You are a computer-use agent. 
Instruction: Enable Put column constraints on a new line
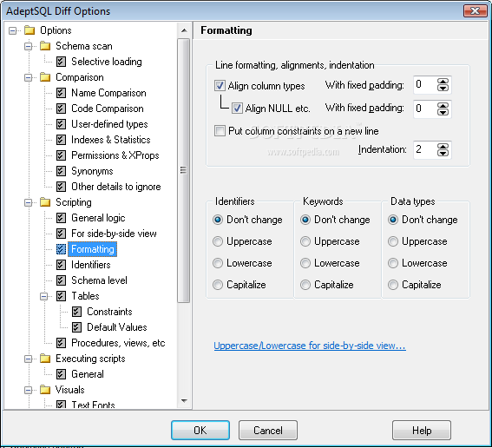[x=220, y=130]
